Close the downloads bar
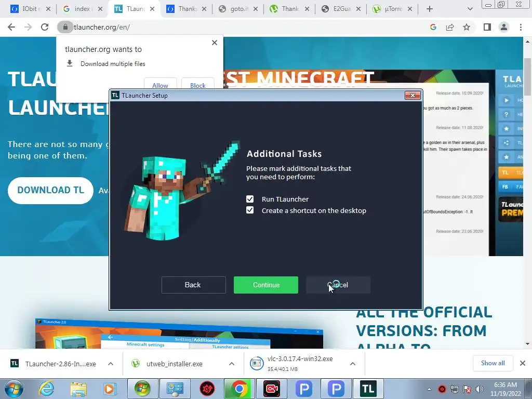Image resolution: width=532 pixels, height=399 pixels. tap(523, 363)
